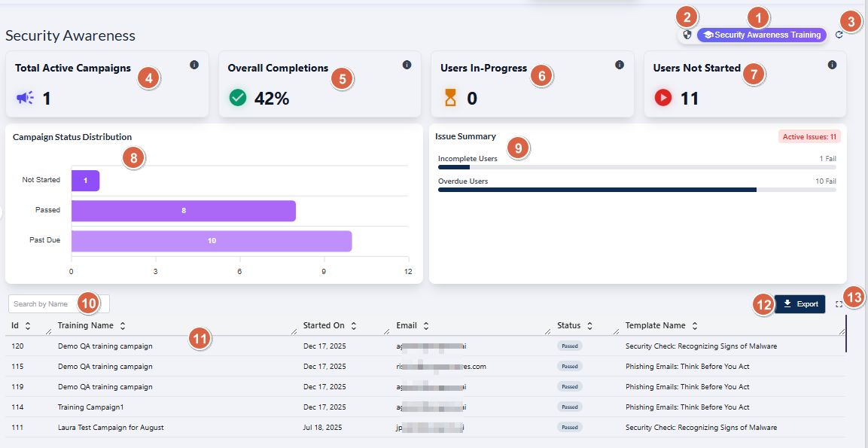Refresh the dashboard using the refresh icon
The image size is (868, 448).
[839, 35]
